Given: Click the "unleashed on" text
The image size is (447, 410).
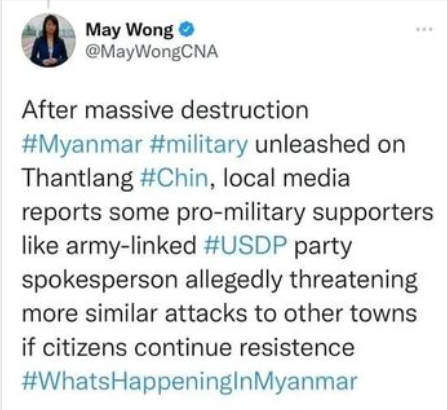Looking at the screenshot, I should [330, 144].
